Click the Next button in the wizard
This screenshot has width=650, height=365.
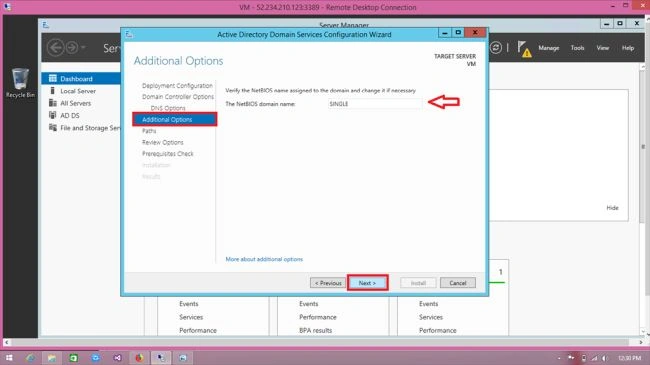(x=367, y=283)
